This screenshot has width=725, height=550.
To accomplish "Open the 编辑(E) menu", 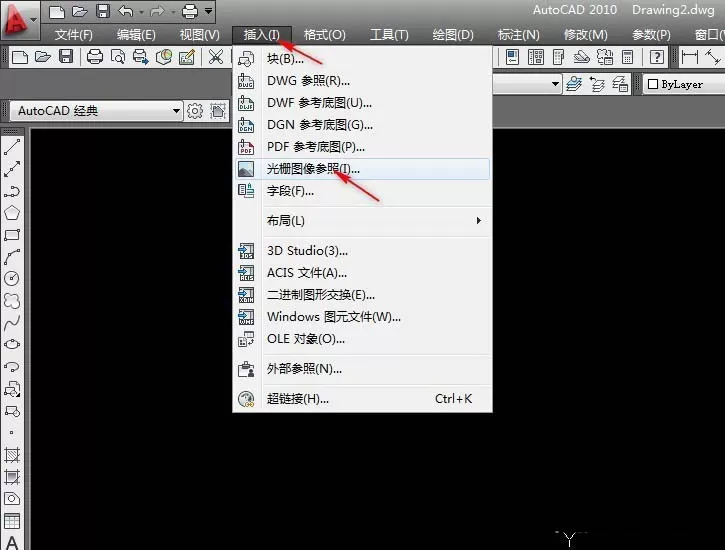I will tap(136, 35).
